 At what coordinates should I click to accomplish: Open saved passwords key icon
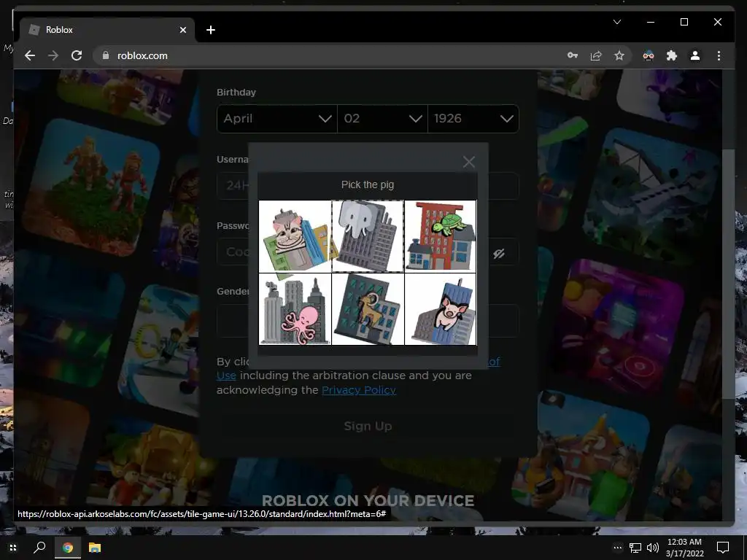click(x=573, y=55)
